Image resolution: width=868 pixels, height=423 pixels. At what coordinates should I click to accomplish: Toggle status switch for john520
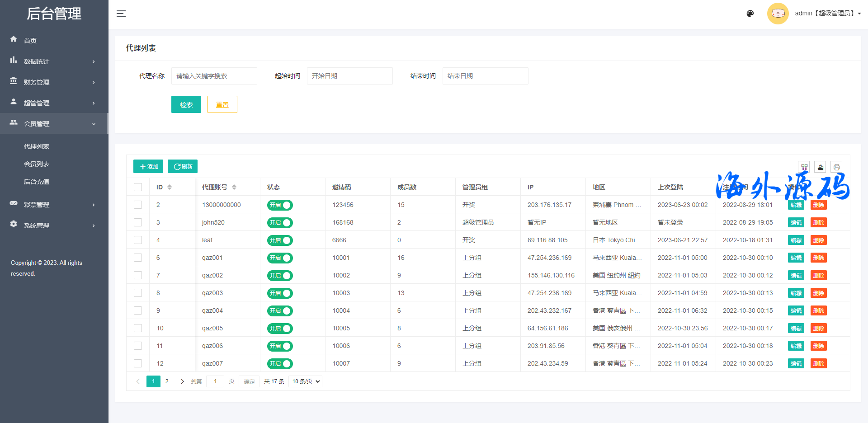[280, 223]
